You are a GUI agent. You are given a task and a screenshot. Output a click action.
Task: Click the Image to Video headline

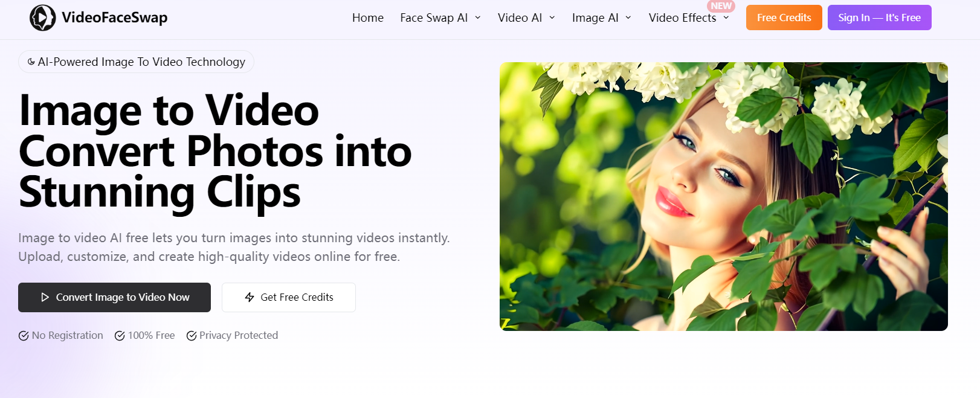pos(215,151)
